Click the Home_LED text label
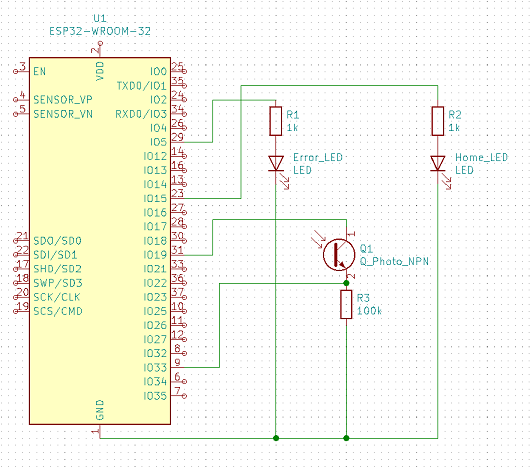 click(481, 157)
